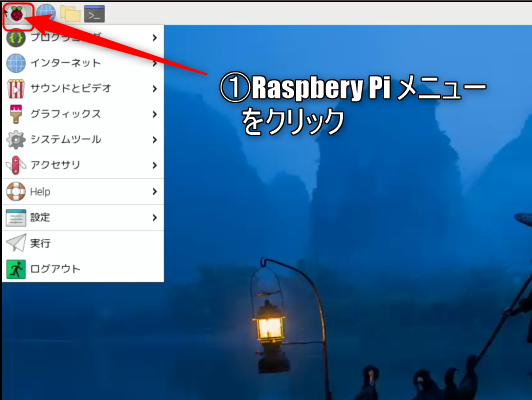This screenshot has width=532, height=400.
Task: Open the Raspberry Pi menu icon
Action: point(16,14)
